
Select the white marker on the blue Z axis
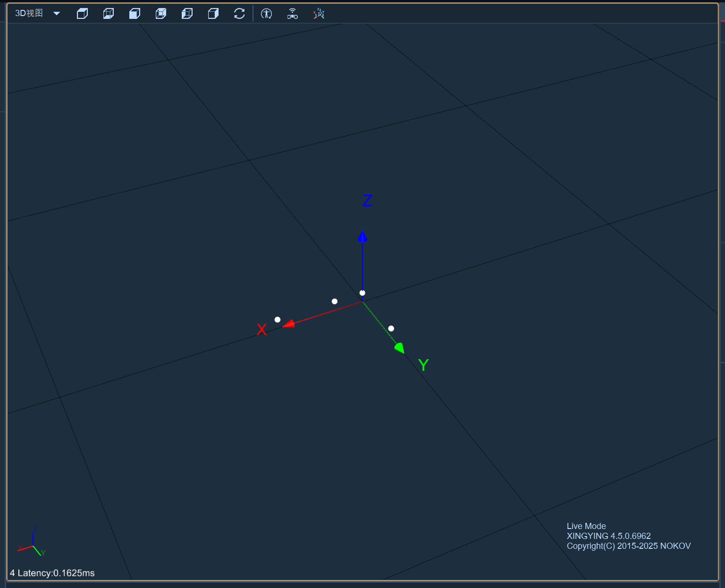362,293
